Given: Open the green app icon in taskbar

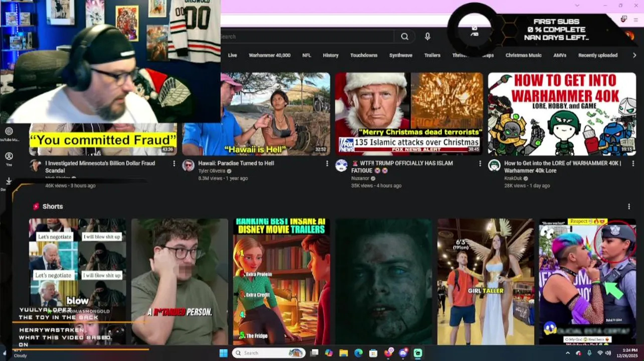Looking at the screenshot, I should [x=418, y=353].
